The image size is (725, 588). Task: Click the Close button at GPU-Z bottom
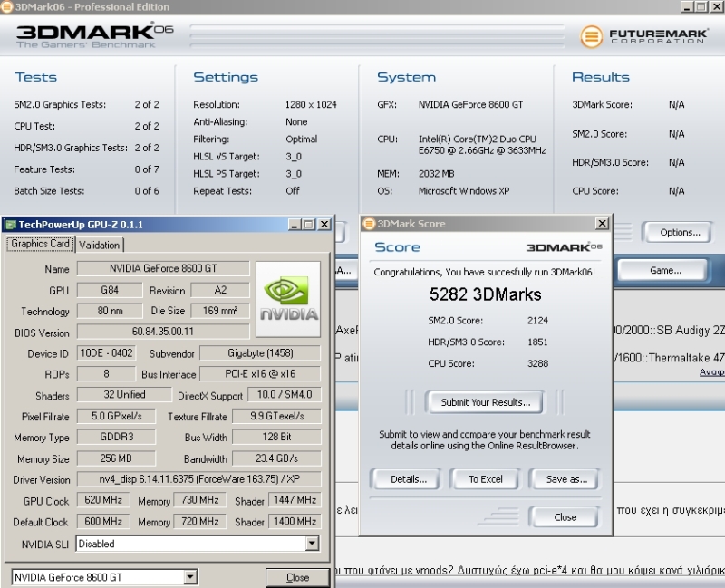297,577
